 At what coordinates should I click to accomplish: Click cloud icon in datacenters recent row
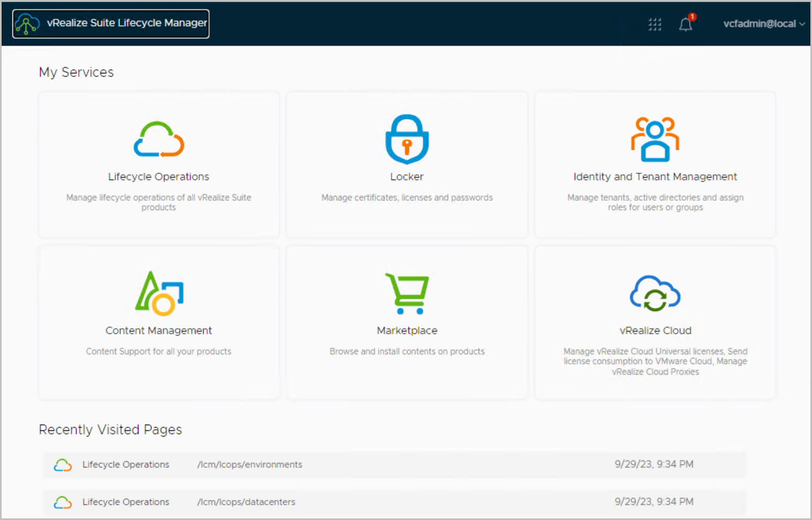[x=62, y=503]
